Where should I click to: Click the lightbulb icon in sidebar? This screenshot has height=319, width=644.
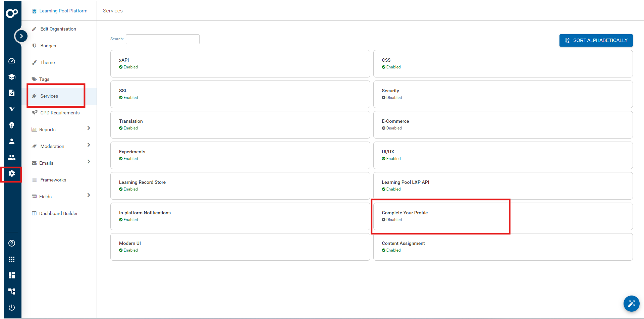[12, 125]
